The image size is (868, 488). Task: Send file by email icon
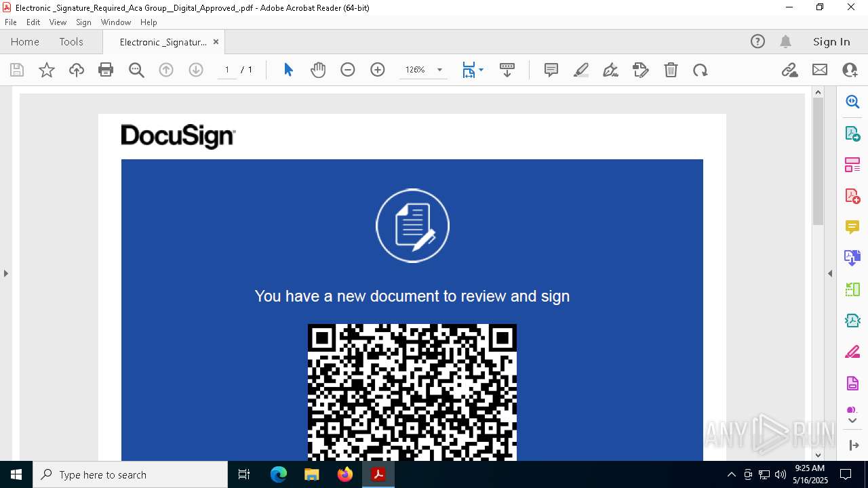[820, 70]
